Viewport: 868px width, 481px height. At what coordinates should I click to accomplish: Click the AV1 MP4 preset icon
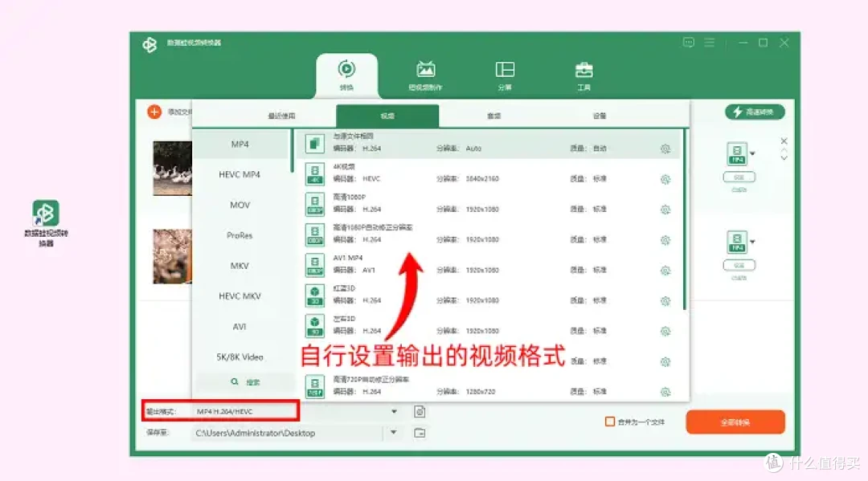point(314,265)
